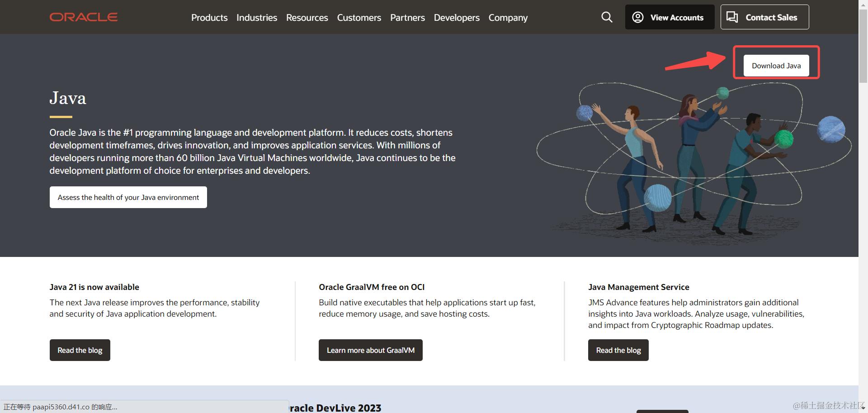Viewport: 868px width, 413px height.
Task: Click the page's vertical scrollbar thumb
Action: click(x=863, y=45)
